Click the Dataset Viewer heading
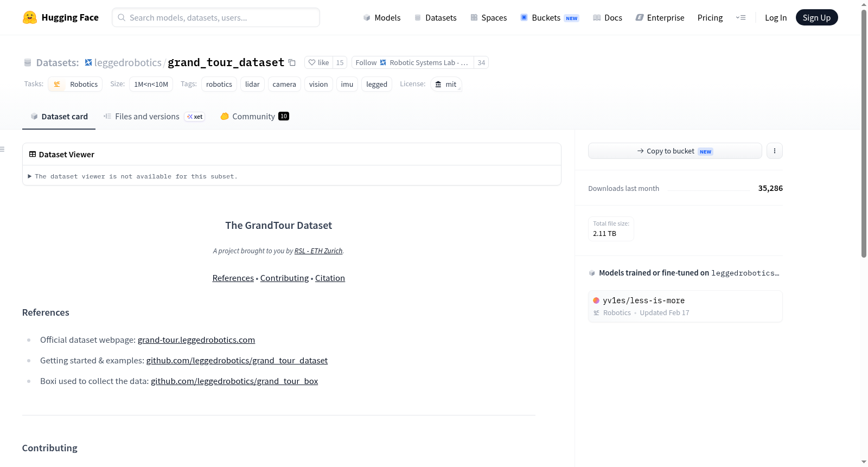 tap(67, 155)
